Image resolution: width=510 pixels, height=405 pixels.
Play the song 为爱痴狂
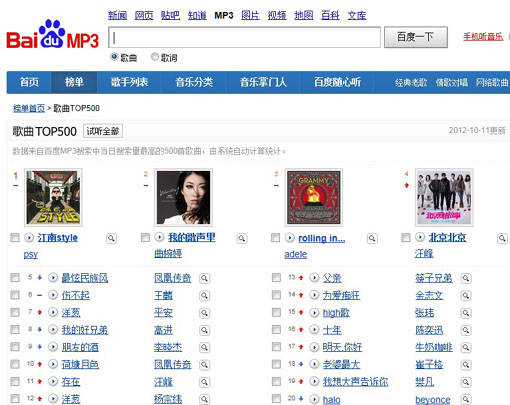pos(314,295)
